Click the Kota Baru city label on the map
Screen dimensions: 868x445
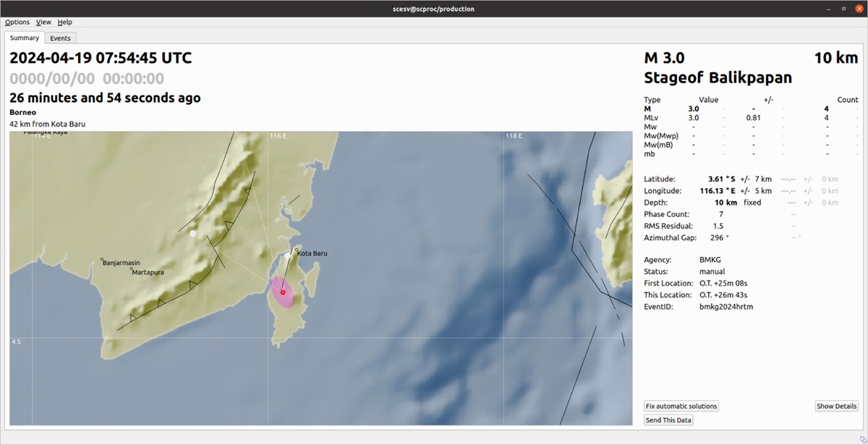[312, 253]
